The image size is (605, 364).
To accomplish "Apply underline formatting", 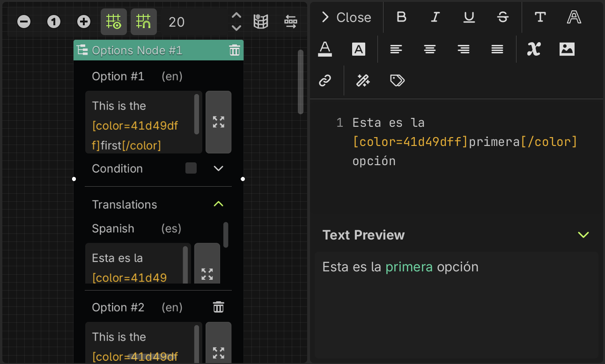I will tap(469, 17).
